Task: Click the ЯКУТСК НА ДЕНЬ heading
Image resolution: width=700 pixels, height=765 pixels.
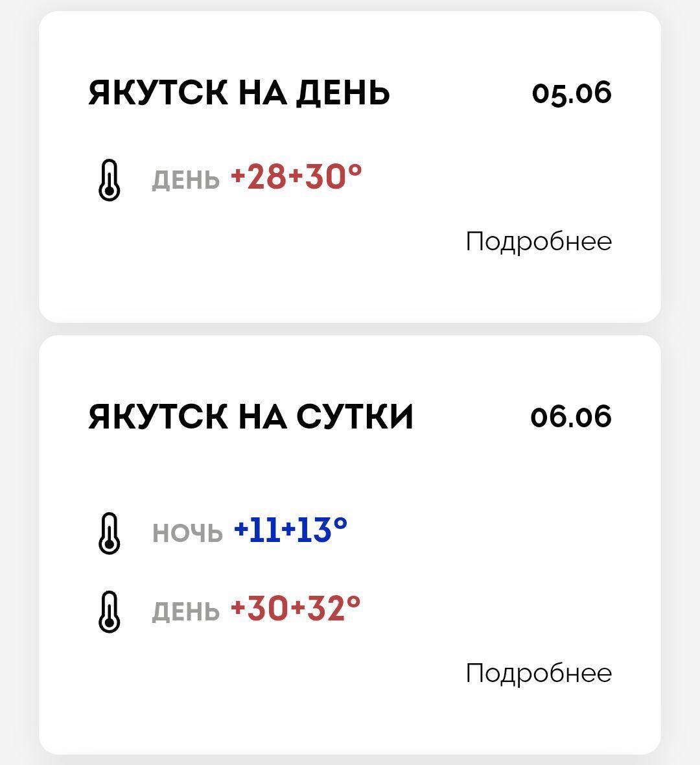Action: (x=239, y=93)
